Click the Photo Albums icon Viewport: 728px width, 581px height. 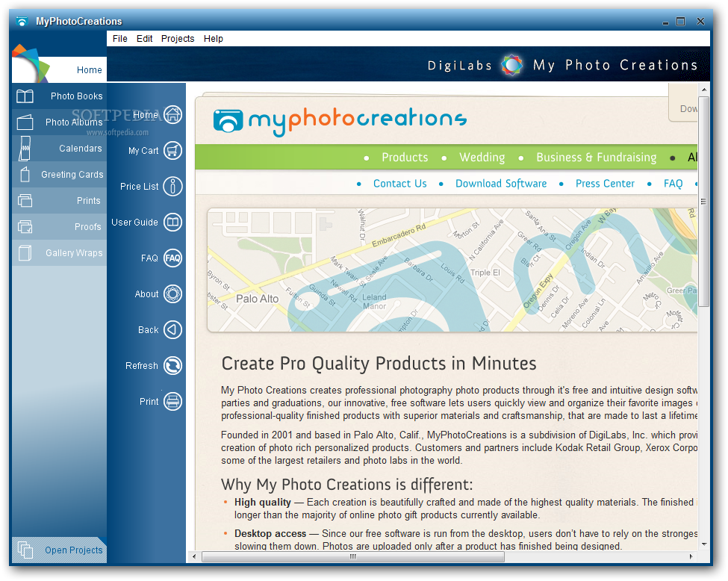(x=25, y=122)
